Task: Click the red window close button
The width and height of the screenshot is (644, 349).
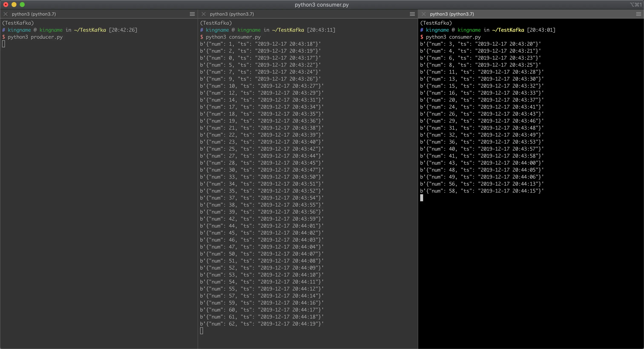Action: (x=6, y=4)
